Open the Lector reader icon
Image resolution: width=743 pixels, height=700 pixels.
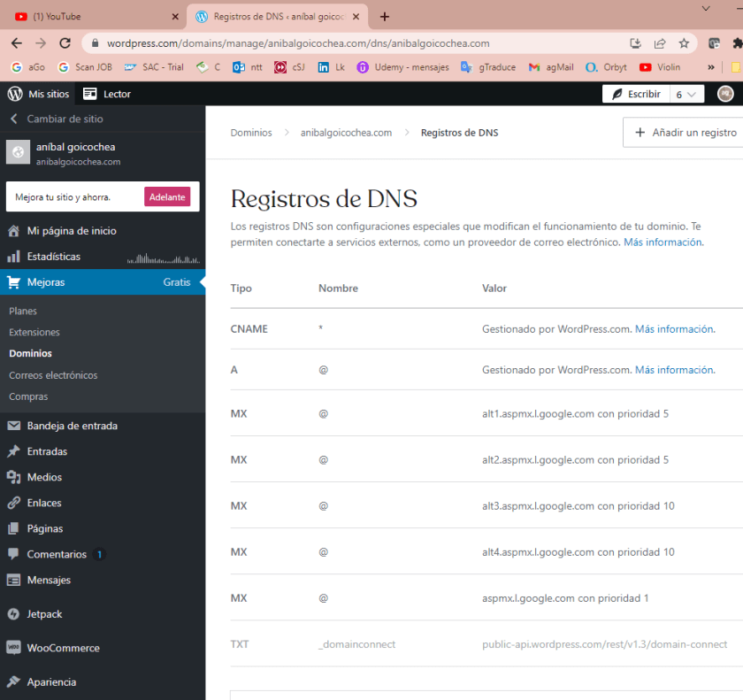pyautogui.click(x=90, y=94)
